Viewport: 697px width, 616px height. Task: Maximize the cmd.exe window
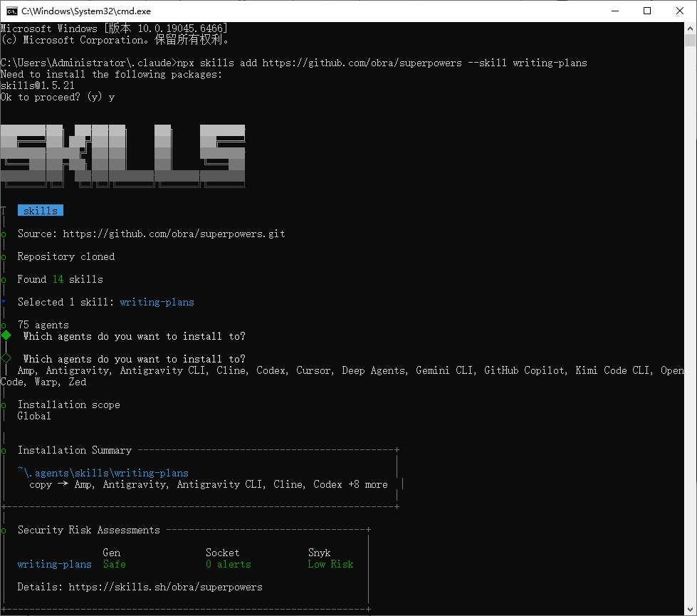tap(647, 11)
